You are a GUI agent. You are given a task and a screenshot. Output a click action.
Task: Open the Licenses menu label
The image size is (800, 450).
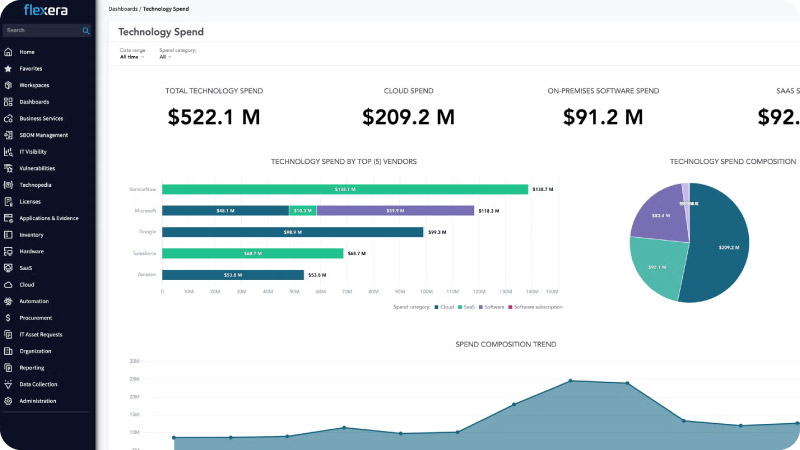coord(30,202)
